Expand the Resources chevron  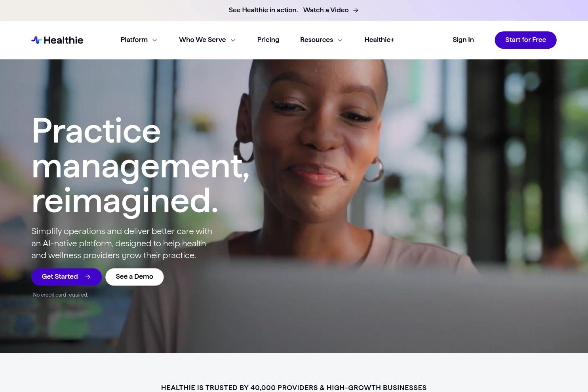pos(340,40)
